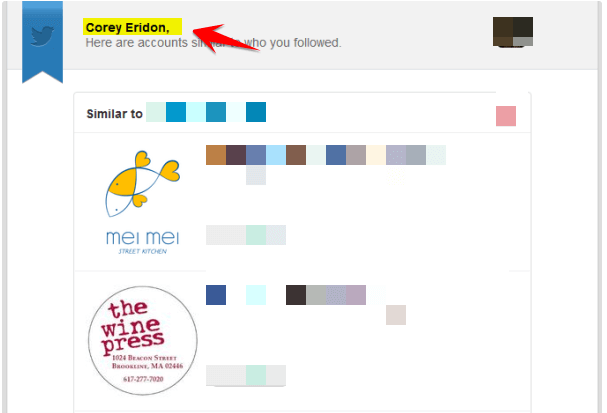Click the 'Here are accounts similar' subtitle text

tap(213, 43)
